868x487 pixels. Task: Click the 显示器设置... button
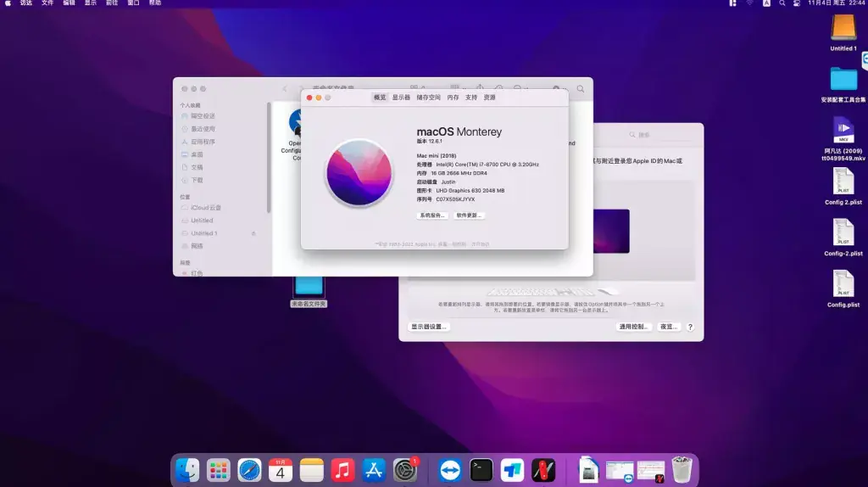pyautogui.click(x=429, y=327)
